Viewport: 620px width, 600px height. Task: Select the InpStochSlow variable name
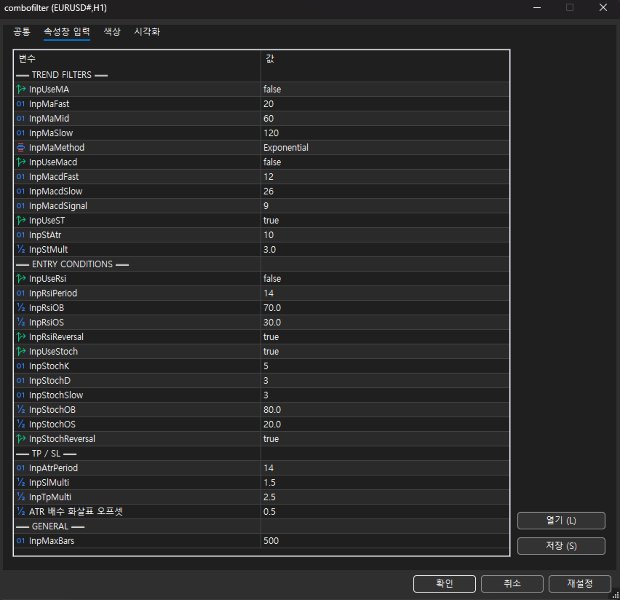56,395
